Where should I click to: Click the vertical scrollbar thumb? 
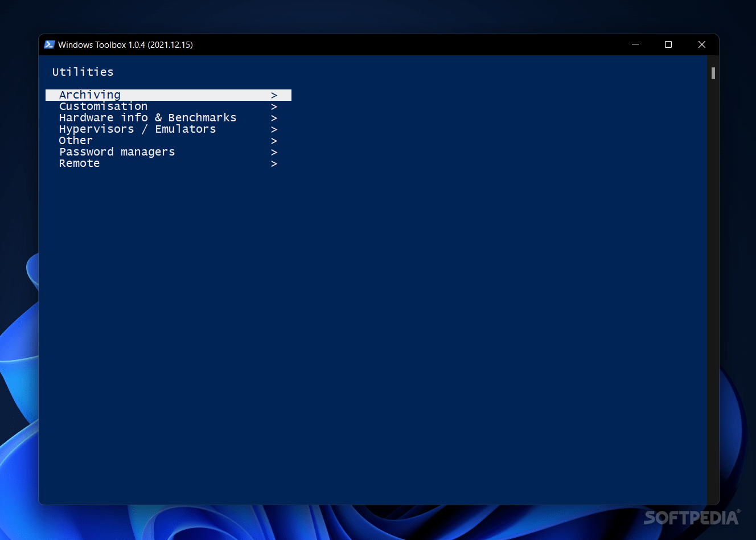tap(713, 73)
